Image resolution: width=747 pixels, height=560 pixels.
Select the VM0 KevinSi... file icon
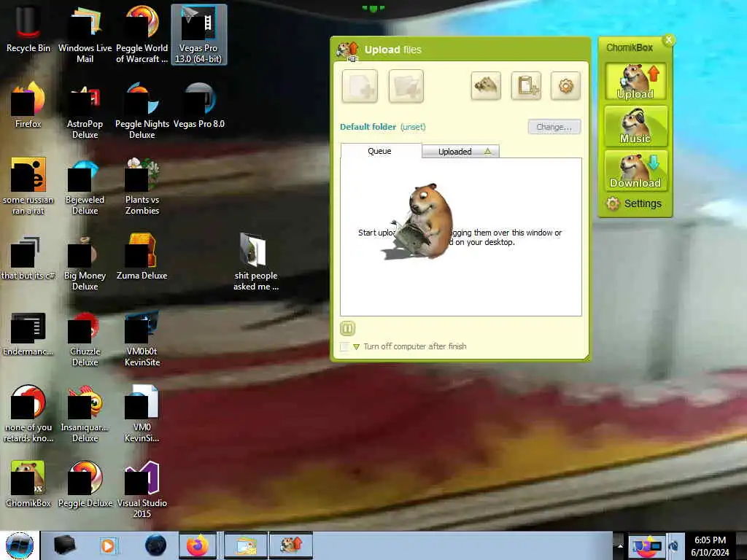pyautogui.click(x=142, y=414)
